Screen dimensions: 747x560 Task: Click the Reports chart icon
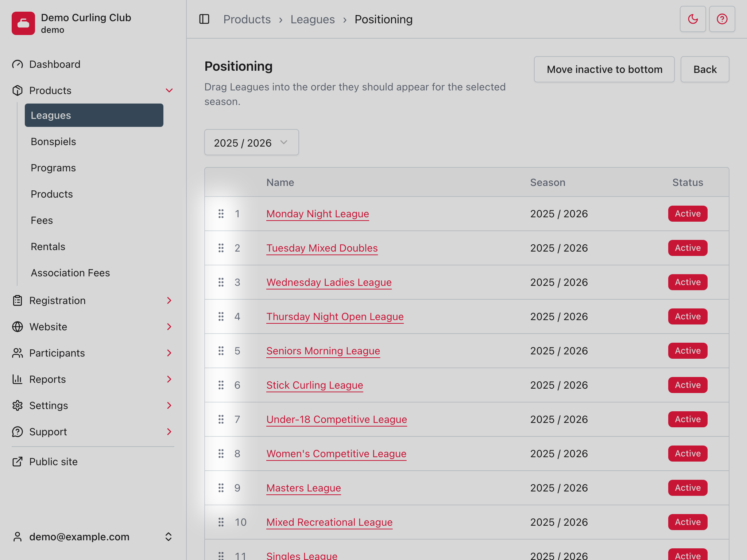coord(18,379)
